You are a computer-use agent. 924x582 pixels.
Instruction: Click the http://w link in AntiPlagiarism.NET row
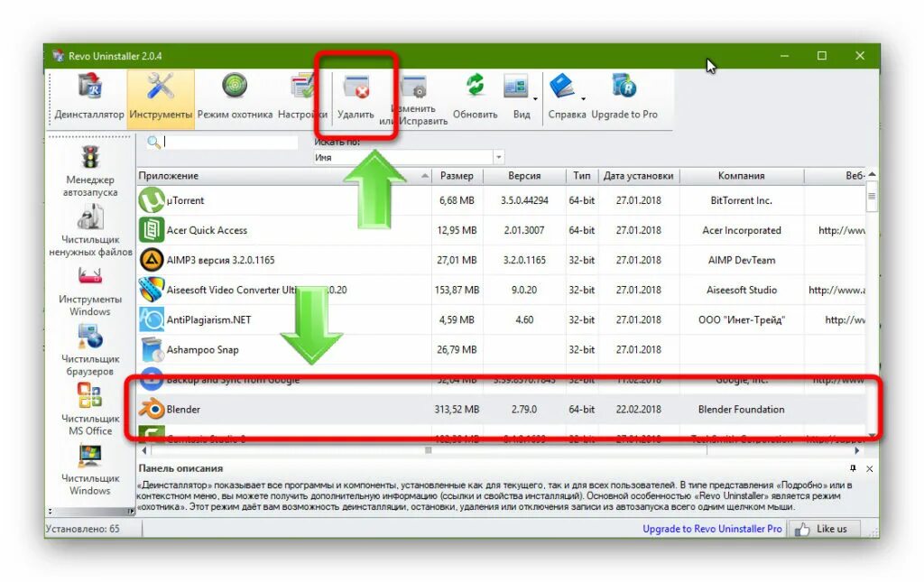coord(845,319)
